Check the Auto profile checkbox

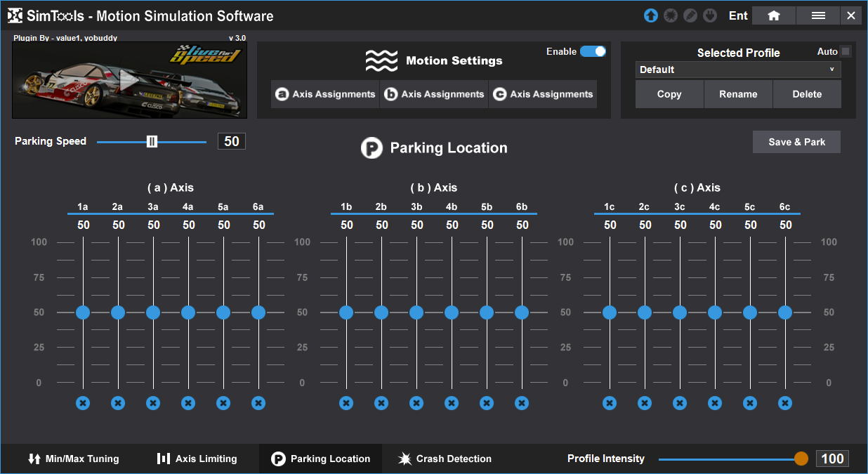click(846, 51)
